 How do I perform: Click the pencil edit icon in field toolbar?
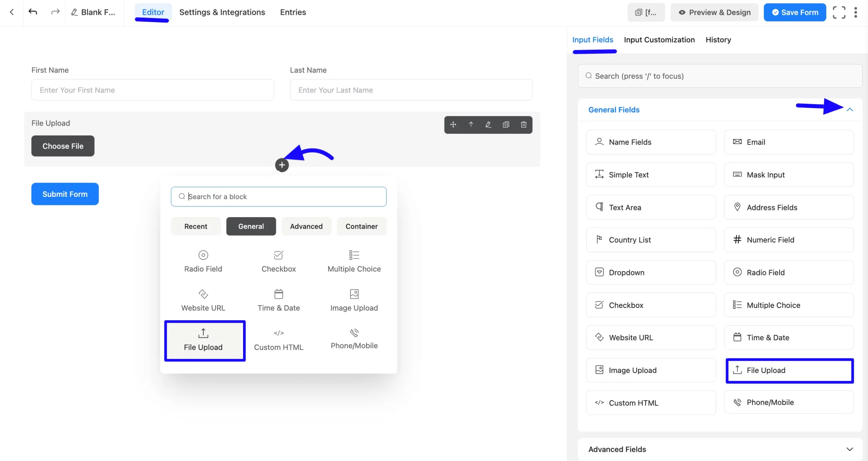488,125
